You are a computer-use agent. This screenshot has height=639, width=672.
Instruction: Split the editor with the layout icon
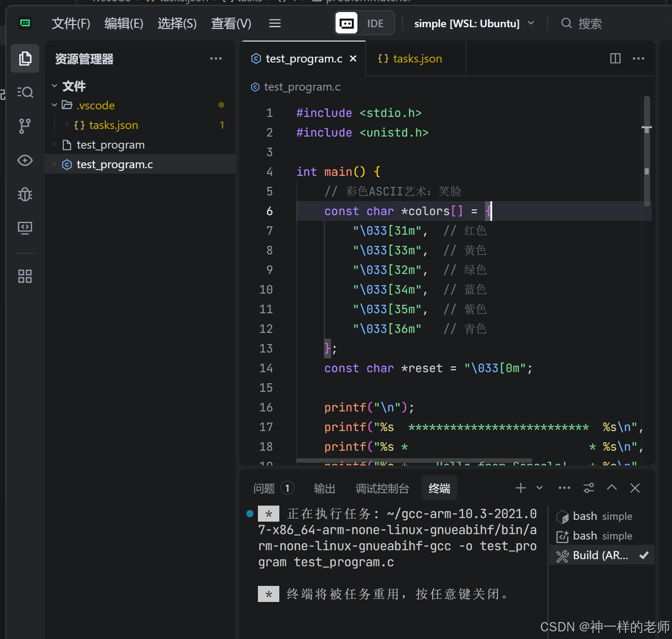tap(615, 58)
